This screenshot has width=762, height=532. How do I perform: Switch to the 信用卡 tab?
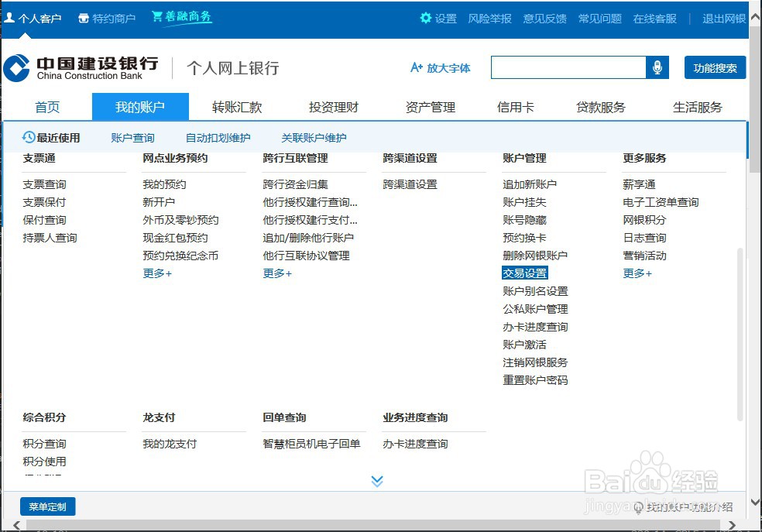coord(516,107)
